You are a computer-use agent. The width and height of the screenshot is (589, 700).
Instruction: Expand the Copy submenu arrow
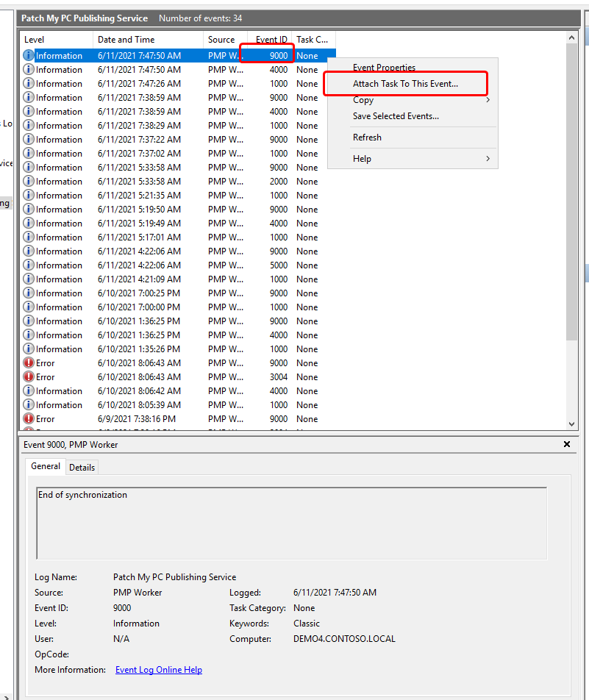coord(488,100)
